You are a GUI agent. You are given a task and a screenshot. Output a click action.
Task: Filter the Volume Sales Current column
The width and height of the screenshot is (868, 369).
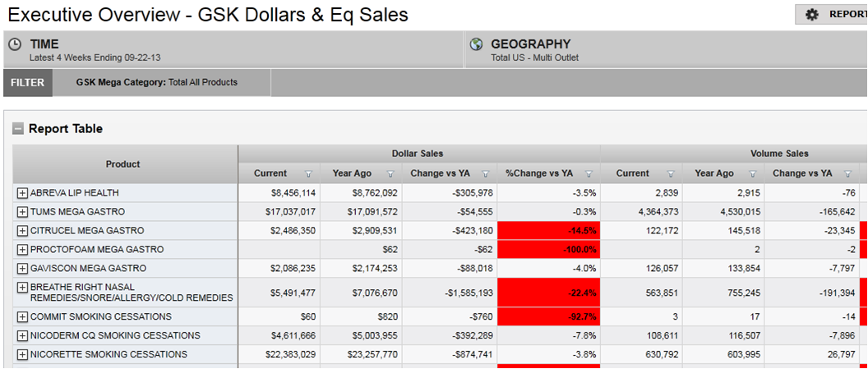(671, 174)
